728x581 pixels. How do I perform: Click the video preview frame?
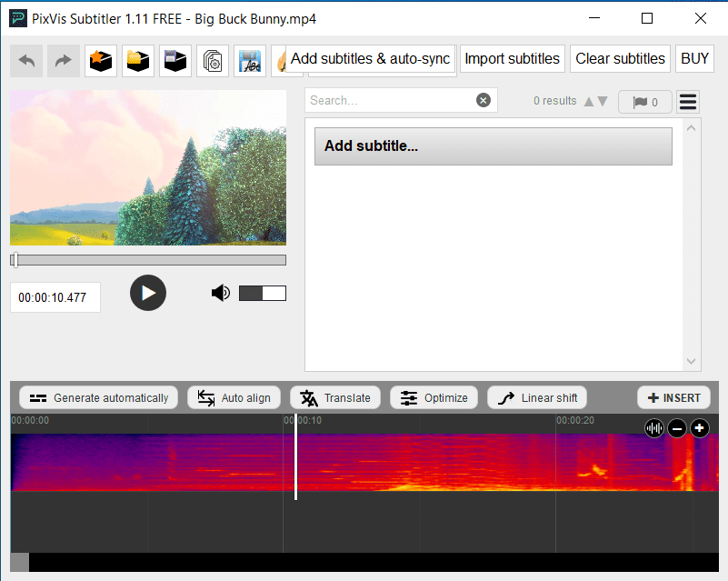(148, 167)
